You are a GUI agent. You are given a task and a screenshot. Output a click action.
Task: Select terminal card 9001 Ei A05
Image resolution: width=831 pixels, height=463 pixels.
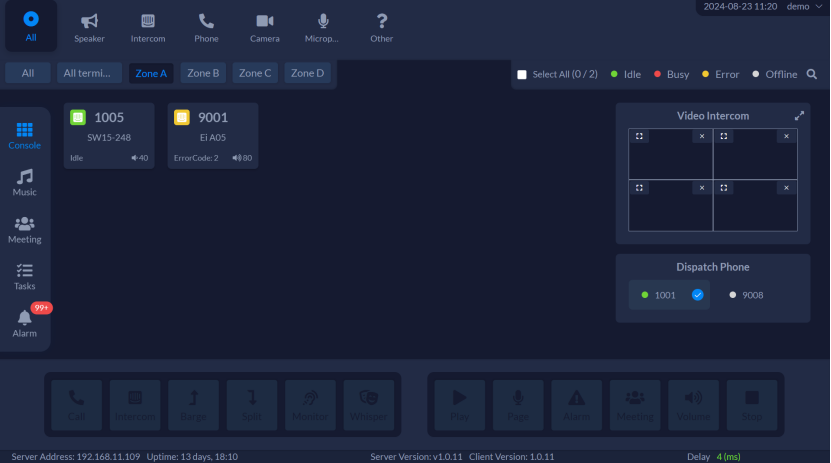tap(212, 136)
